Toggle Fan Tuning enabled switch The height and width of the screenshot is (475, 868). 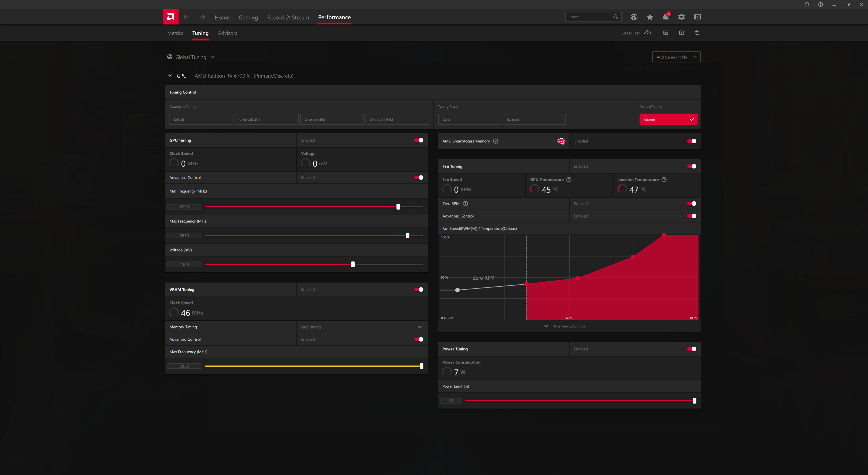point(691,166)
